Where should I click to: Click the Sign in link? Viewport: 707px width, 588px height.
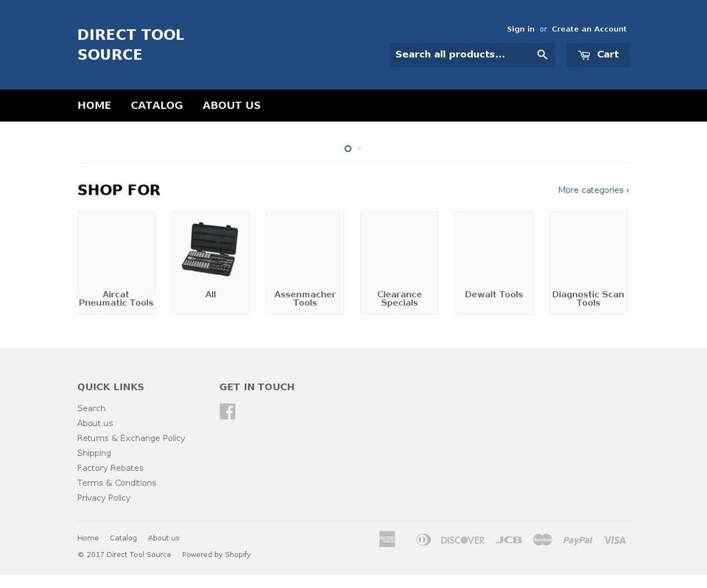[521, 29]
